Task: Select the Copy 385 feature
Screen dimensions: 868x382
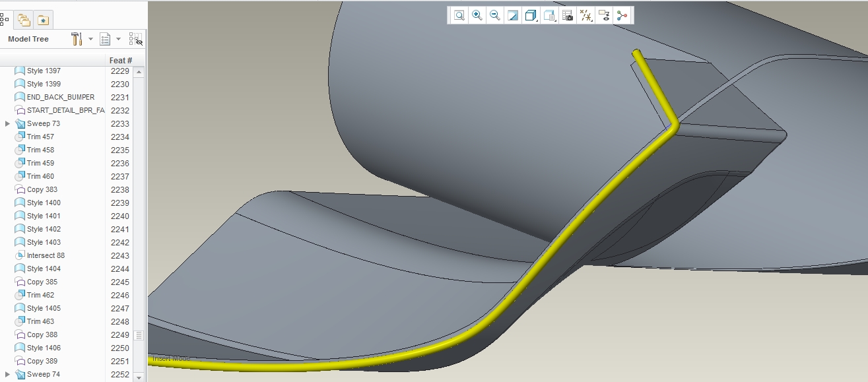Action: coord(42,282)
